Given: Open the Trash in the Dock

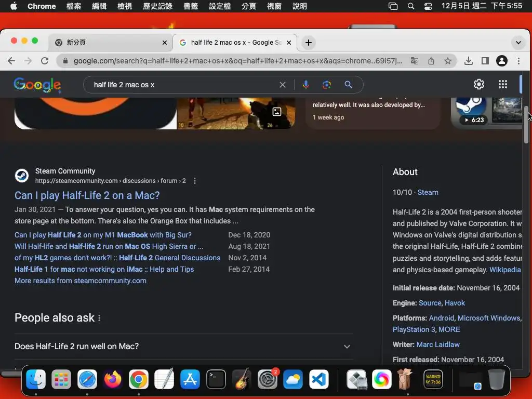Looking at the screenshot, I should click(496, 379).
